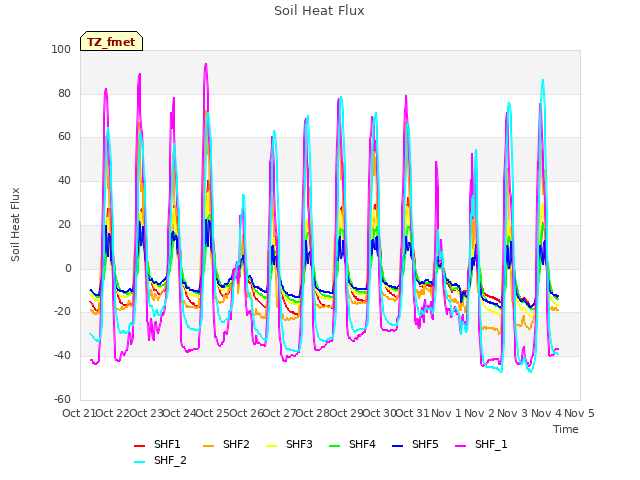This screenshot has width=640, height=480.
Task: Select the SHF2 legend label
Action: (236, 444)
